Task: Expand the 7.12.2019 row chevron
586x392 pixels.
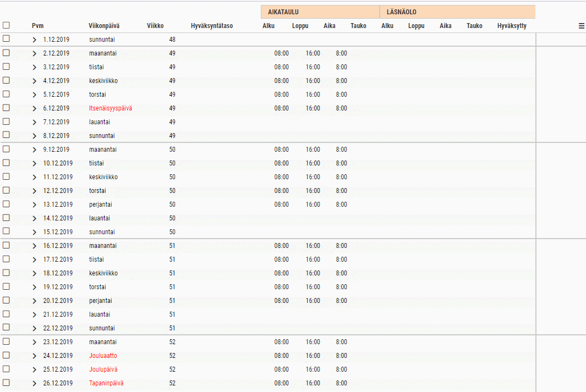Action: [x=34, y=123]
